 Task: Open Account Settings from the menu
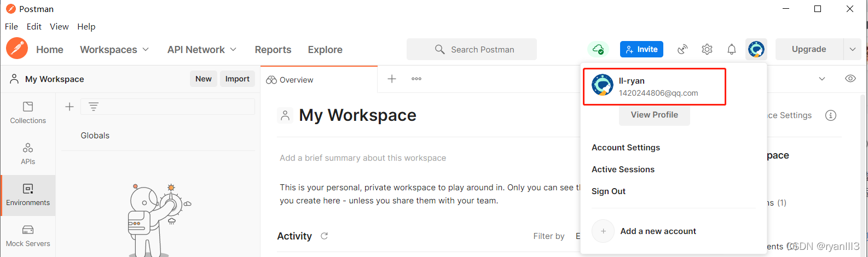click(x=626, y=148)
